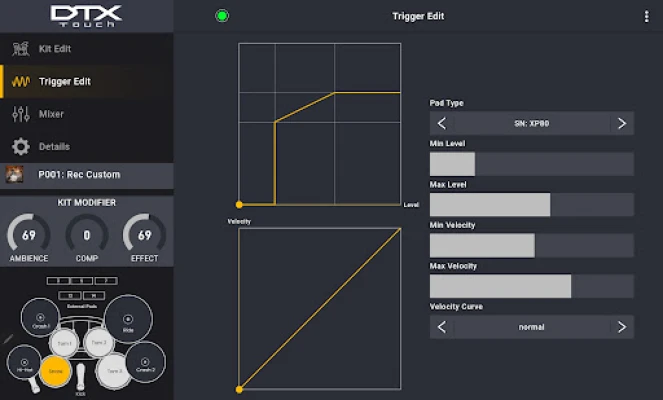Click the Pad Type label

[447, 103]
